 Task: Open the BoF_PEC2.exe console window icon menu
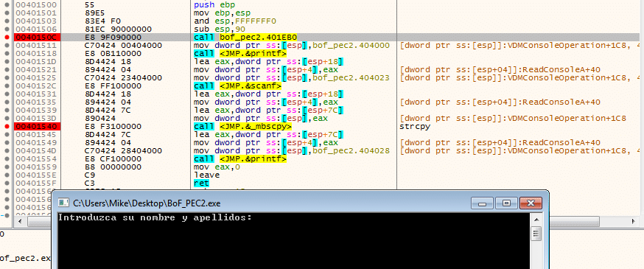[x=63, y=203]
